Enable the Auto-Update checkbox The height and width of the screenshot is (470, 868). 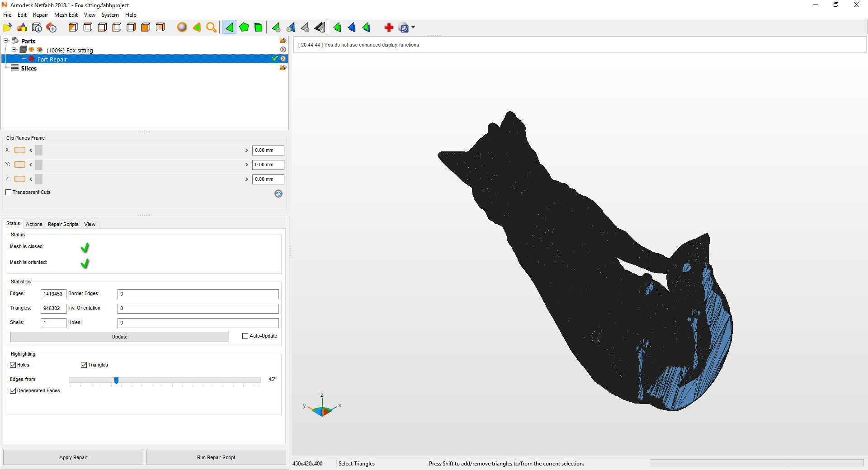coord(245,336)
